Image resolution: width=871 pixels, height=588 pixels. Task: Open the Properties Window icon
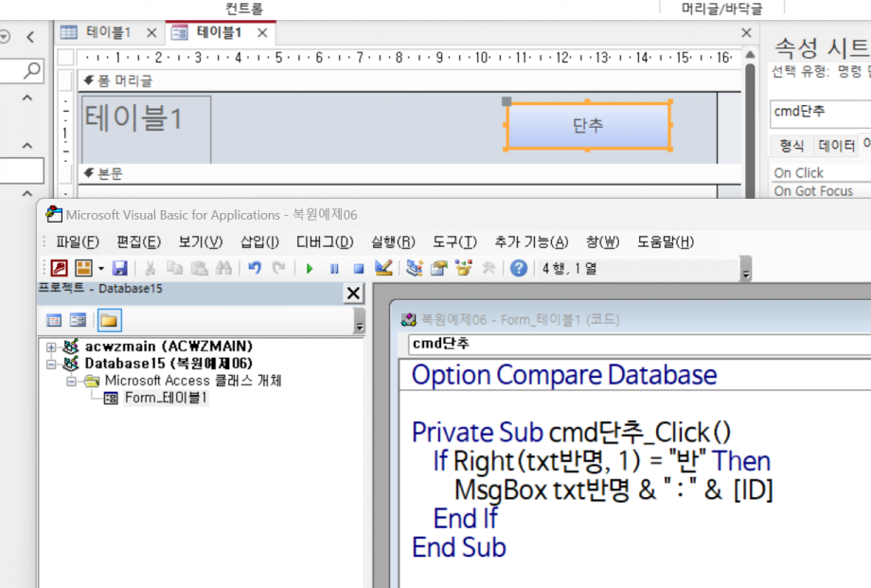439,269
